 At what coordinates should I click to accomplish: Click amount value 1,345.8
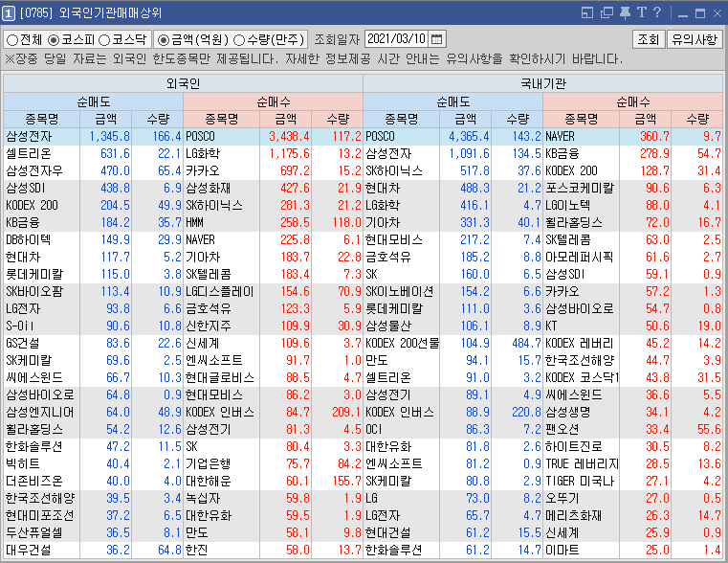(x=109, y=137)
